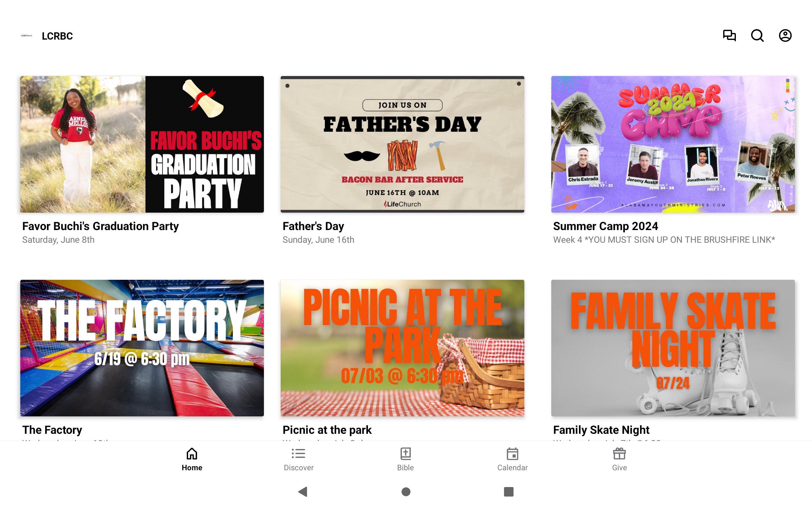
Task: Tap the Give gift icon
Action: [619, 454]
